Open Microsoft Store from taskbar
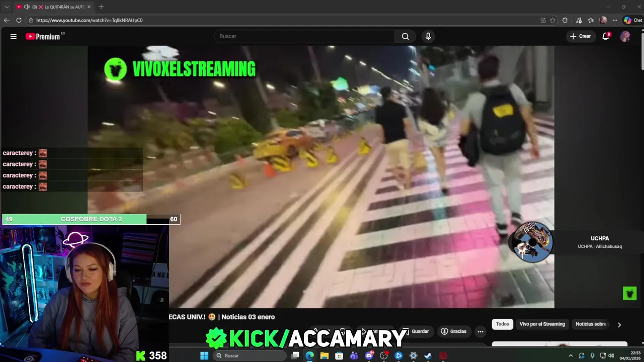This screenshot has width=644, height=362. (340, 355)
